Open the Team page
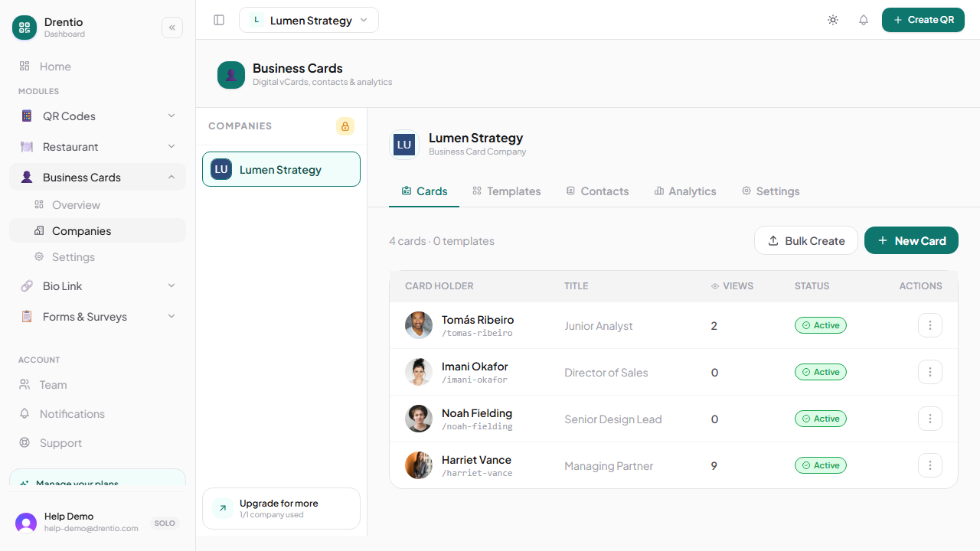Screen dimensions: 980x551 pyautogui.click(x=97, y=385)
